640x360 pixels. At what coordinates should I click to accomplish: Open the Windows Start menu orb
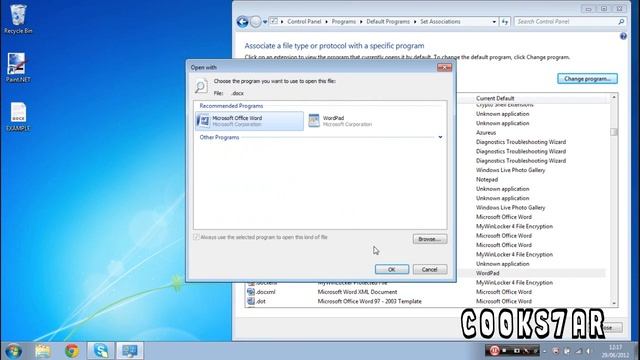click(13, 351)
